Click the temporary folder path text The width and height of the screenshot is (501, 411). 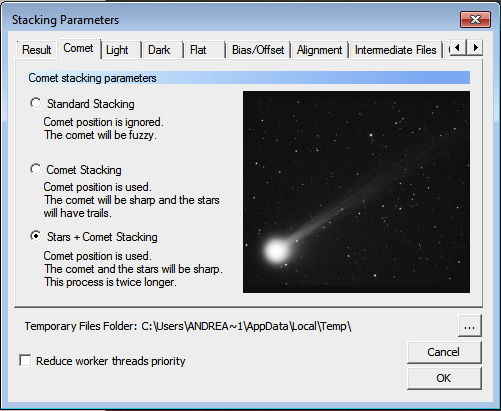click(x=246, y=326)
